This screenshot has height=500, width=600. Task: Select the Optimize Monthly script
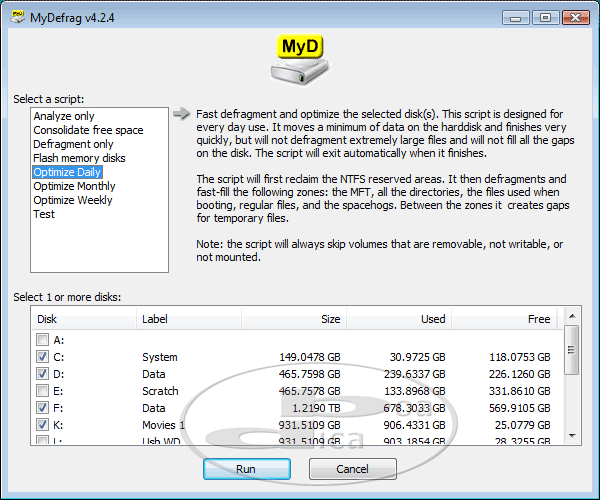coord(74,186)
